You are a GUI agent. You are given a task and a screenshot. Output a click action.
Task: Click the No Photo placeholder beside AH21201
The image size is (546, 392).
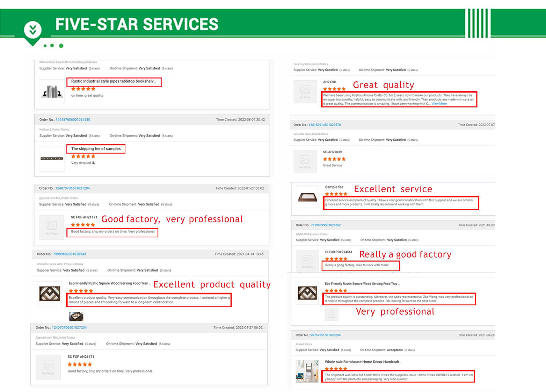[305, 91]
